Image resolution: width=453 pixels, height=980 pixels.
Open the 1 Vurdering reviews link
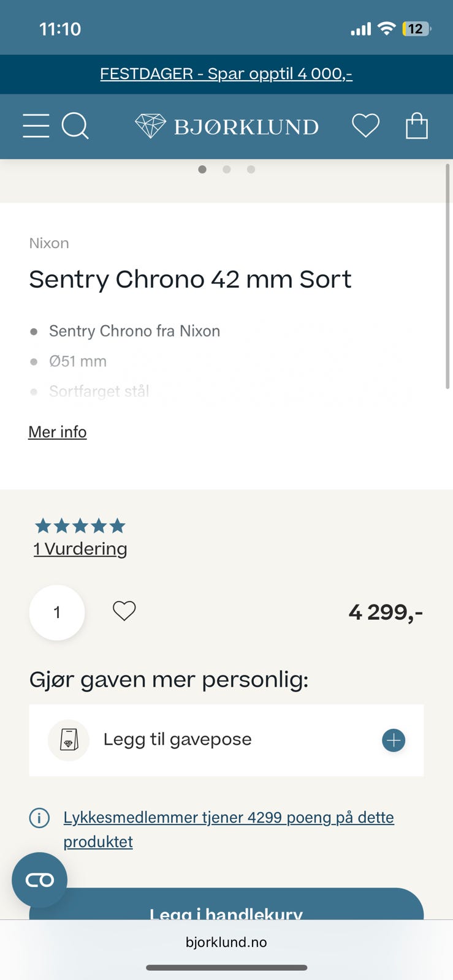[80, 549]
